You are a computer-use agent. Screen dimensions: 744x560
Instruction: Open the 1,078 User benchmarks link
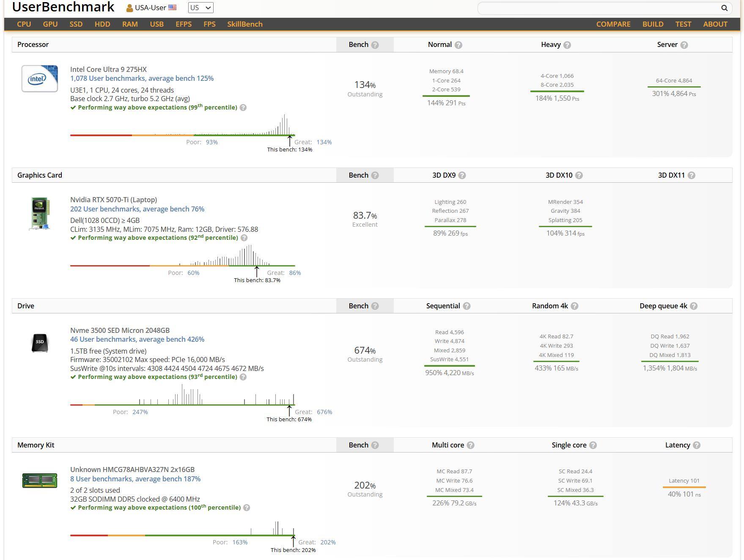pos(142,78)
